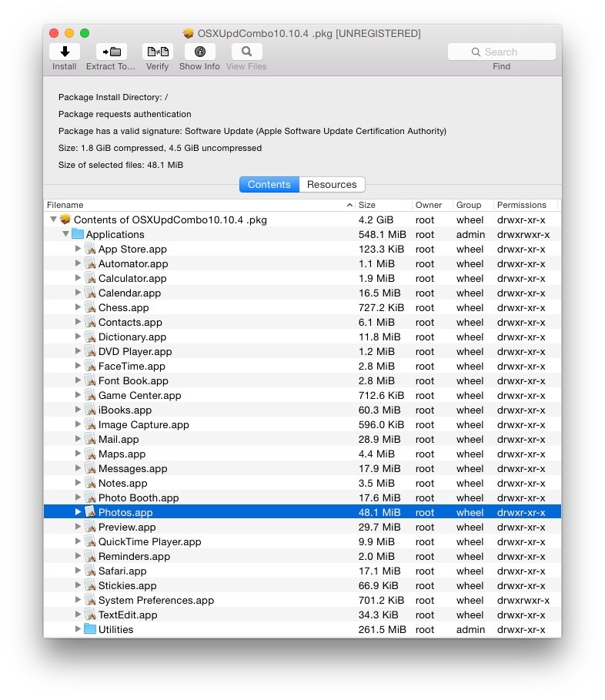Viewport: 605px width, 700px height.
Task: Sort by the Permissions column header
Action: (526, 205)
